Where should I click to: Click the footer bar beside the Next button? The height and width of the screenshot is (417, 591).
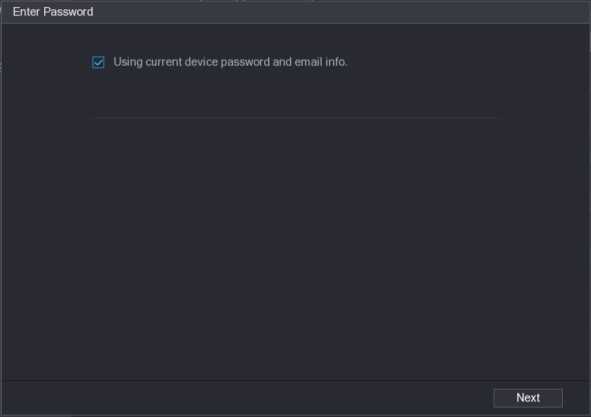click(x=245, y=398)
